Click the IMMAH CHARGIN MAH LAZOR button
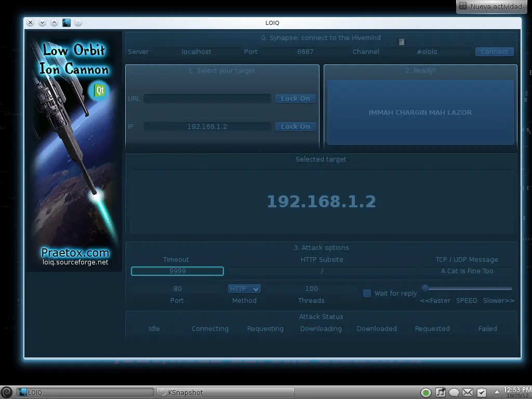The height and width of the screenshot is (399, 532). tap(420, 112)
